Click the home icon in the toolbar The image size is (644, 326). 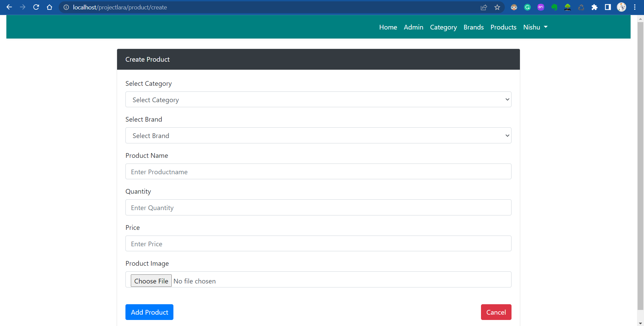(x=49, y=7)
